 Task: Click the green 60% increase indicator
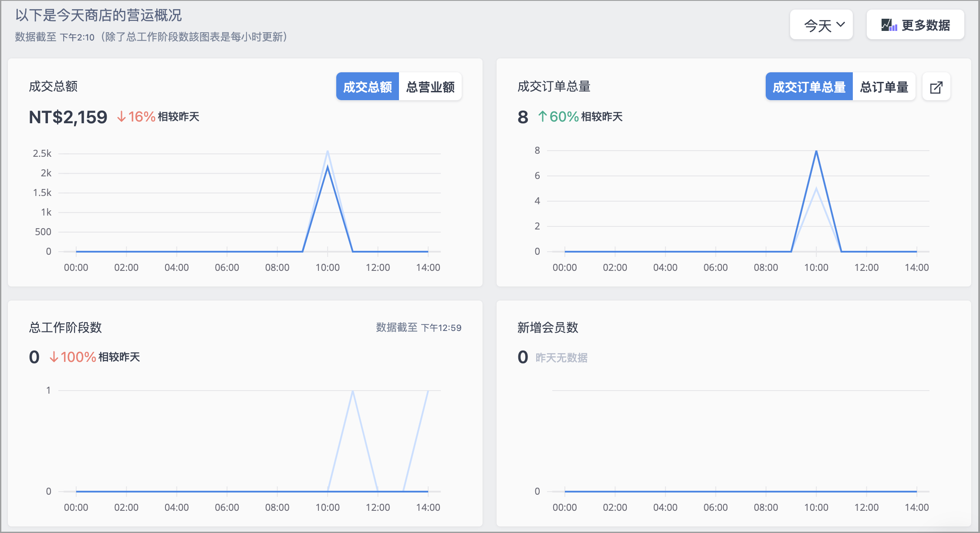[x=558, y=117]
